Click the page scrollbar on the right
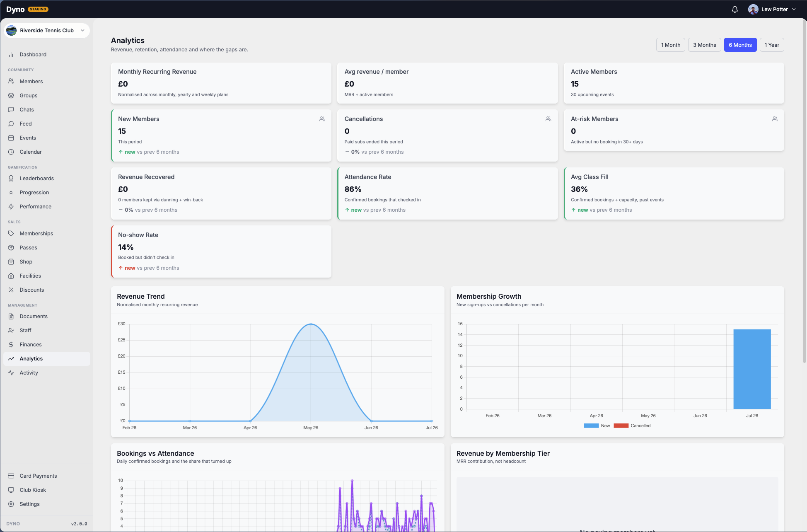This screenshot has height=532, width=807. [805, 191]
